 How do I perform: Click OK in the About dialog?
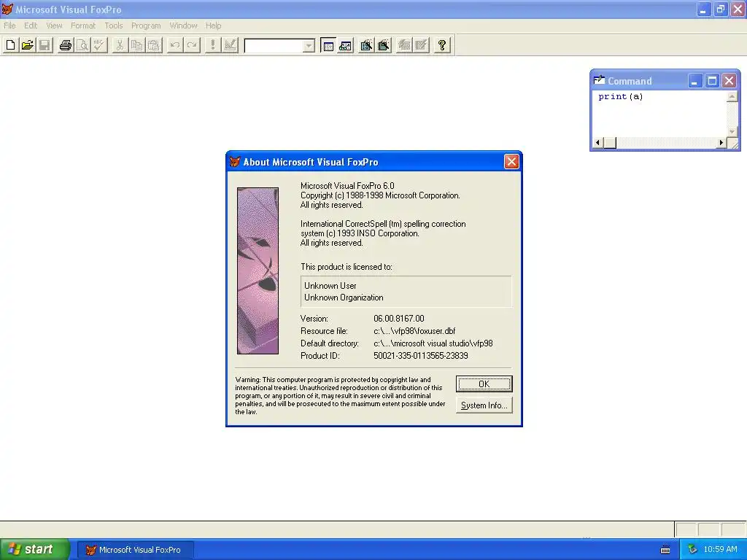(x=484, y=384)
